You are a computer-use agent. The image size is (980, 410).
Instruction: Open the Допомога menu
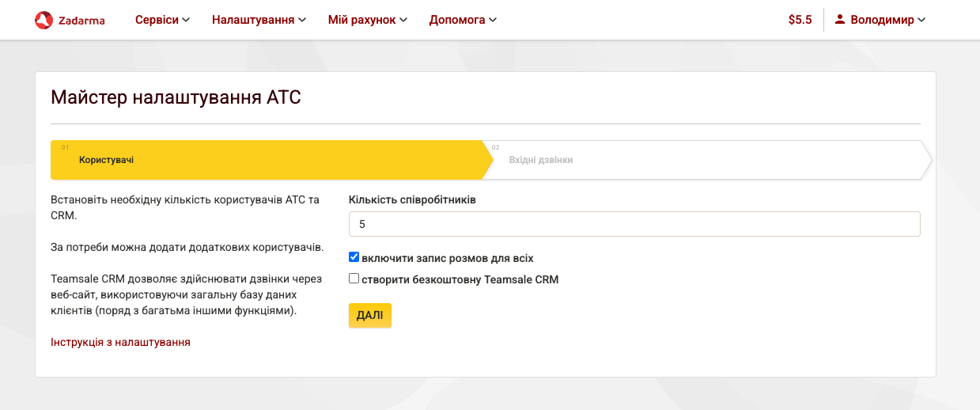point(457,20)
